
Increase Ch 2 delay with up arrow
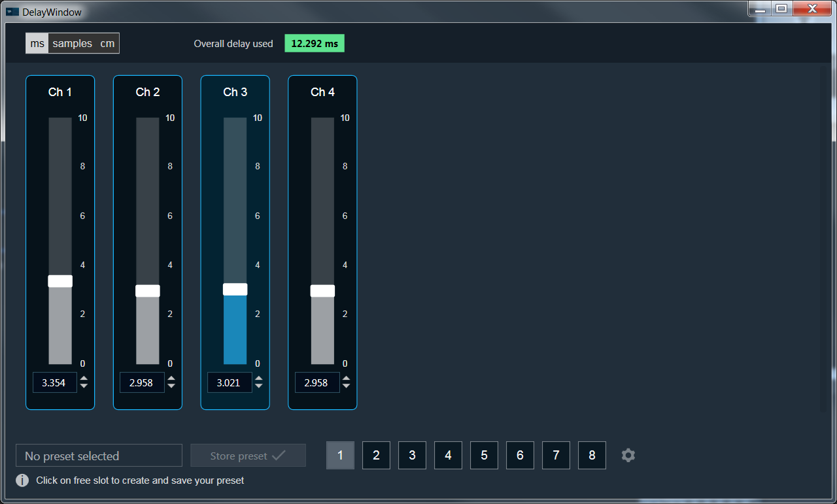[171, 378]
